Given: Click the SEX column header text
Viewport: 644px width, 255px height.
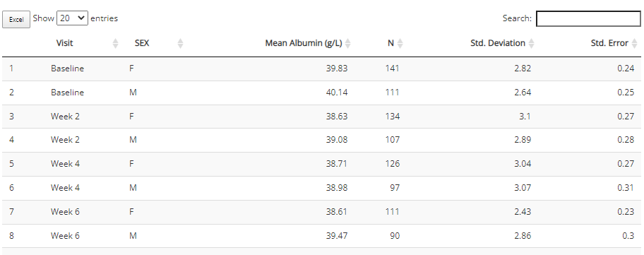Looking at the screenshot, I should click(x=142, y=42).
